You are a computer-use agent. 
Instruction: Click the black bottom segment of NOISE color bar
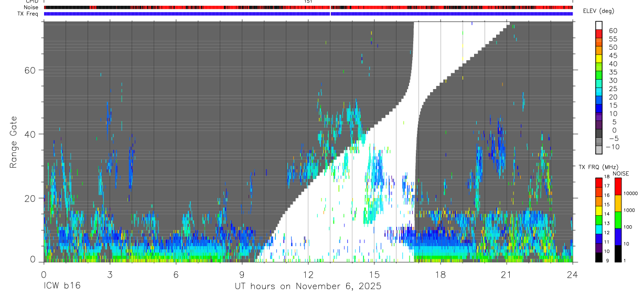[x=618, y=254]
